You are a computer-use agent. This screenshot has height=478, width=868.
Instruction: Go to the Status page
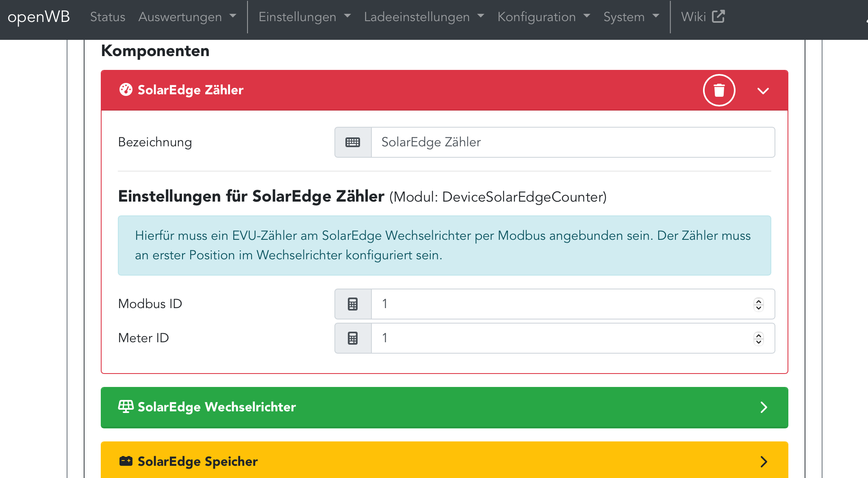(107, 17)
